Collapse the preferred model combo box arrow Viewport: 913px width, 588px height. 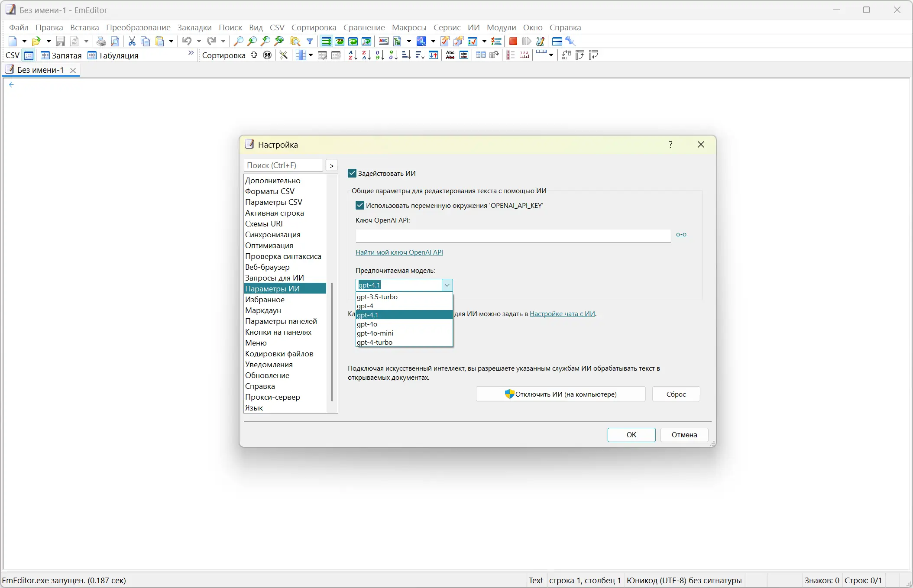pos(447,285)
